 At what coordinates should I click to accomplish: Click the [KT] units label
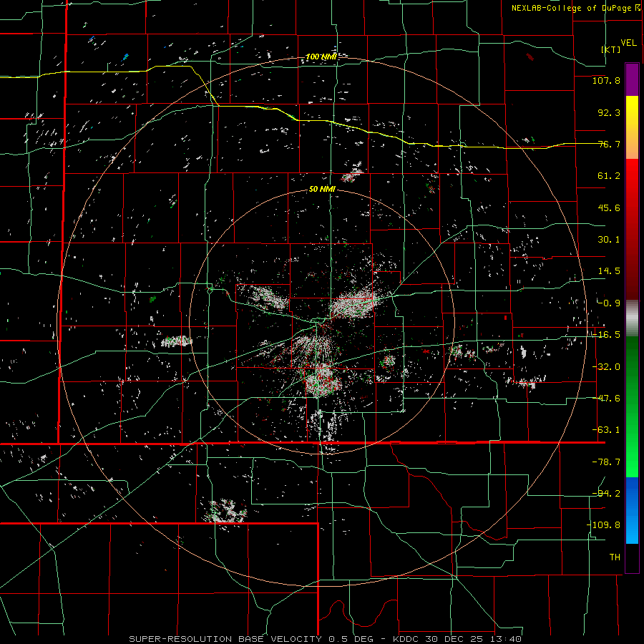[x=611, y=49]
